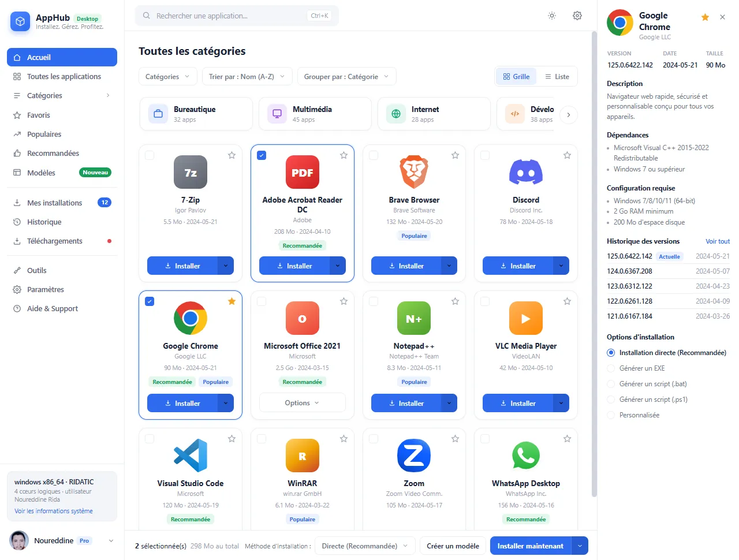Click the WhatsApp Desktop icon
Screen dimensions: 739x560
[x=526, y=456]
